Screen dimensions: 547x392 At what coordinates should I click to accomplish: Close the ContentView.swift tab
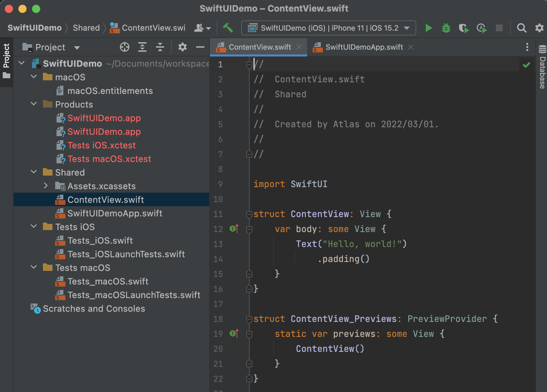[x=299, y=47]
